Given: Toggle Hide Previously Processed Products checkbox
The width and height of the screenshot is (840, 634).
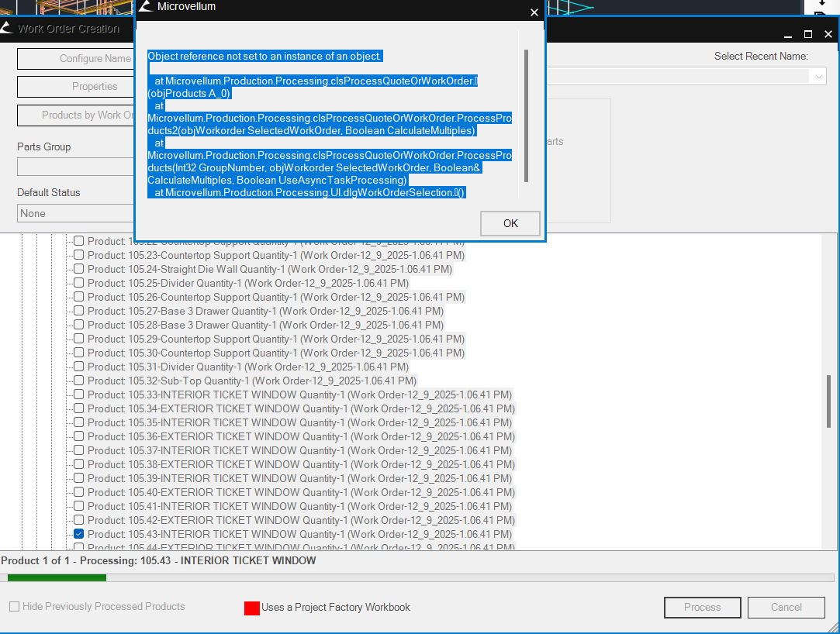Looking at the screenshot, I should click(x=15, y=606).
